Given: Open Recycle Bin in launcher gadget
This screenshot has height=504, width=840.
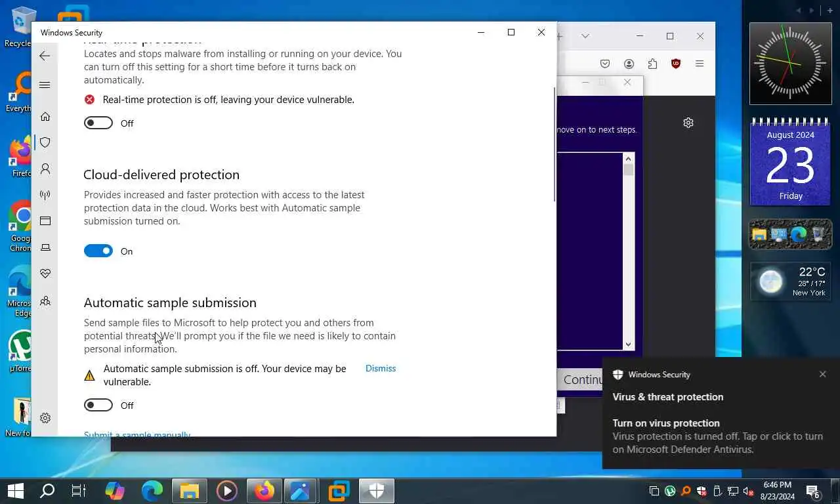Looking at the screenshot, I should pyautogui.click(x=818, y=234).
